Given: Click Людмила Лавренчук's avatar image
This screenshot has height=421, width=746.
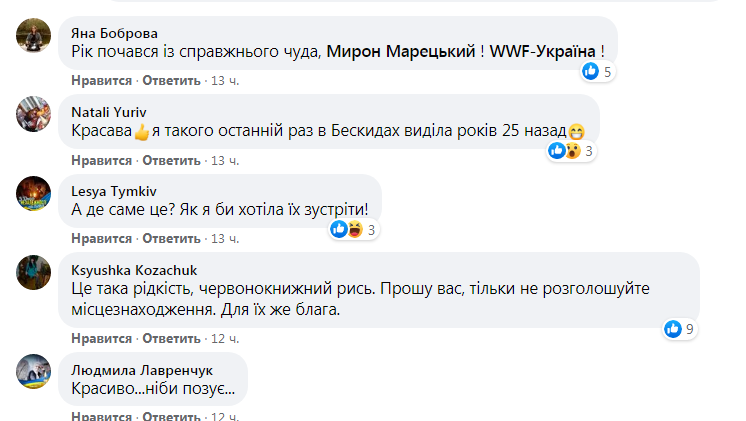Looking at the screenshot, I should [x=33, y=370].
